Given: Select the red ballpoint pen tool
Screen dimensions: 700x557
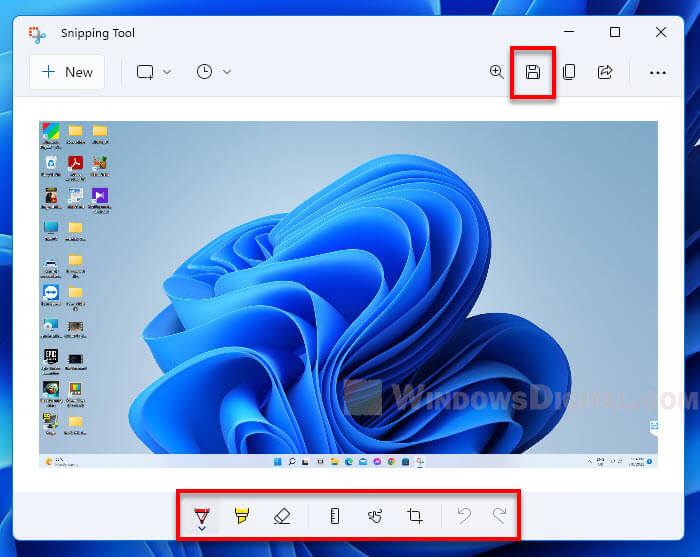Looking at the screenshot, I should click(202, 515).
